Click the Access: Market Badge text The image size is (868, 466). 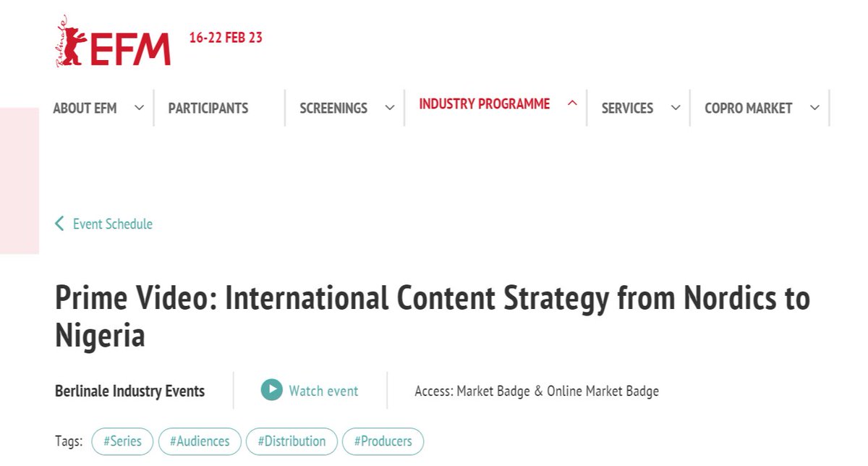click(537, 391)
